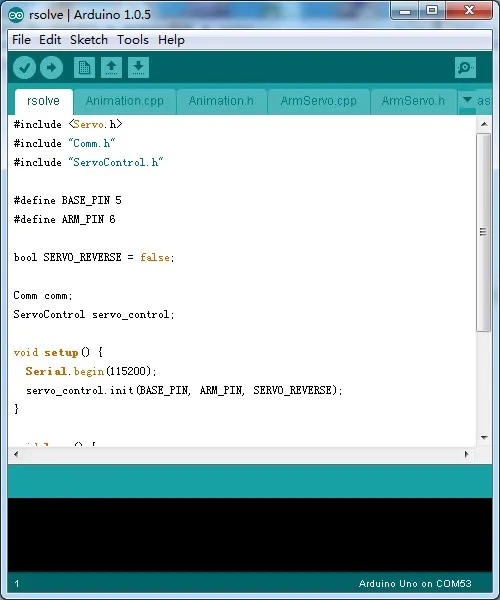The image size is (500, 600).
Task: Minimize the Arduino window
Action: click(x=405, y=11)
